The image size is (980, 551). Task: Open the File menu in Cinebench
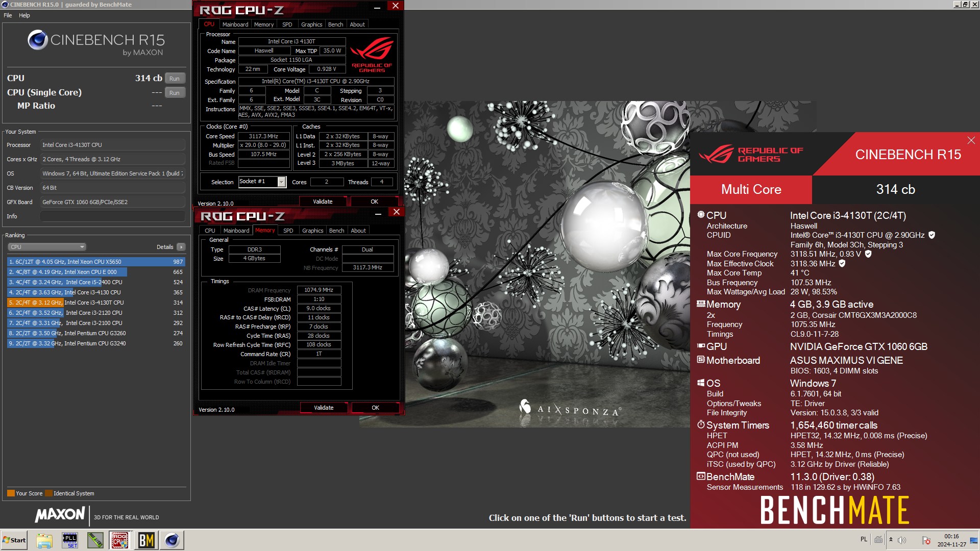[x=8, y=15]
